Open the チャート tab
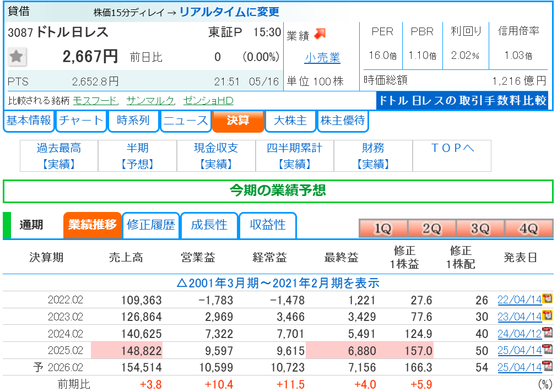 click(x=81, y=121)
